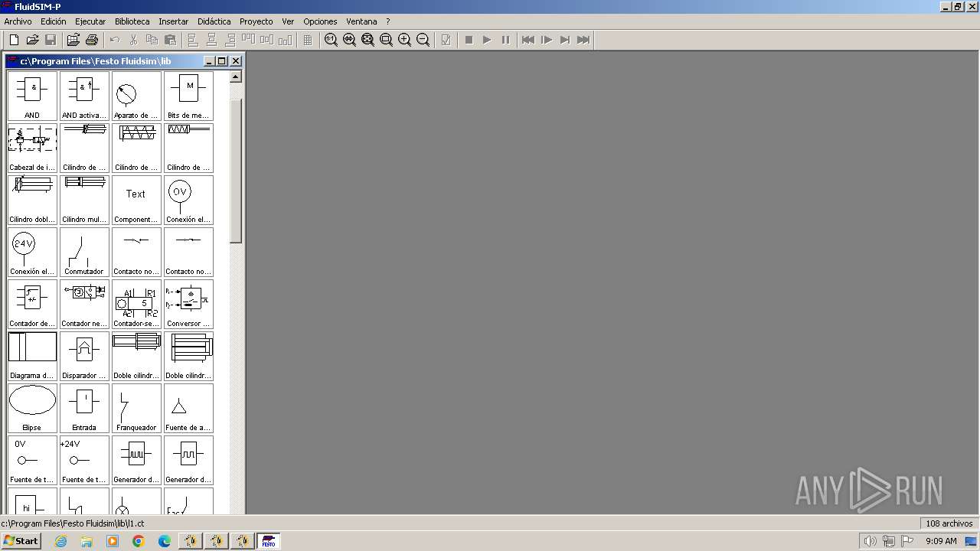The image size is (980, 551).
Task: Open the Edición menu
Action: pyautogui.click(x=54, y=21)
